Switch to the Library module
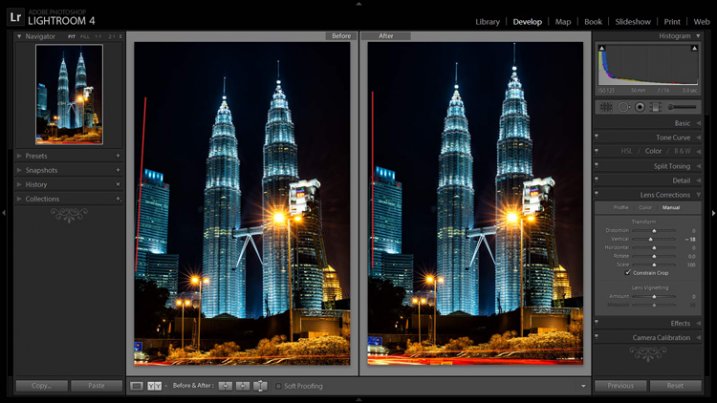The width and height of the screenshot is (717, 403). point(487,21)
